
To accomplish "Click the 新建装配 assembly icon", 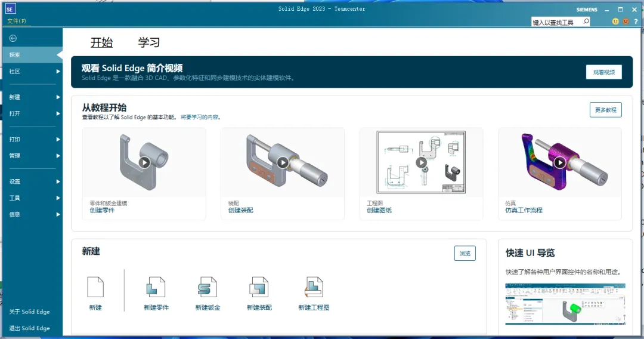I will tap(259, 287).
